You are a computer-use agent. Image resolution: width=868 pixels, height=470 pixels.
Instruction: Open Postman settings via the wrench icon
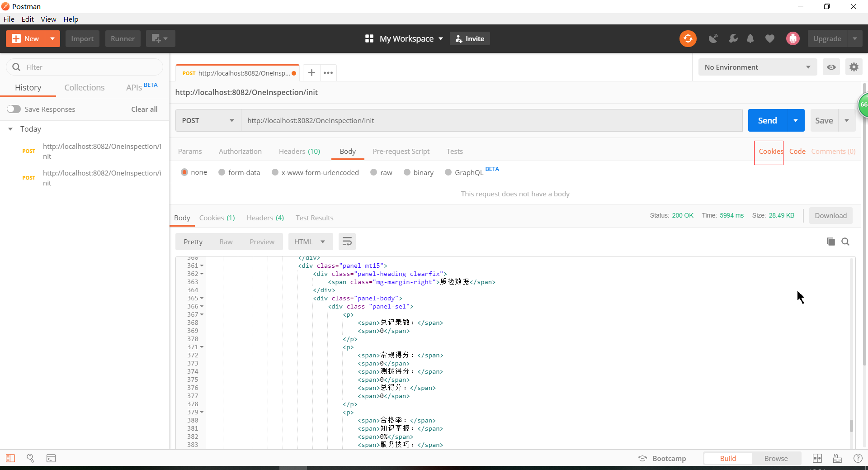733,38
